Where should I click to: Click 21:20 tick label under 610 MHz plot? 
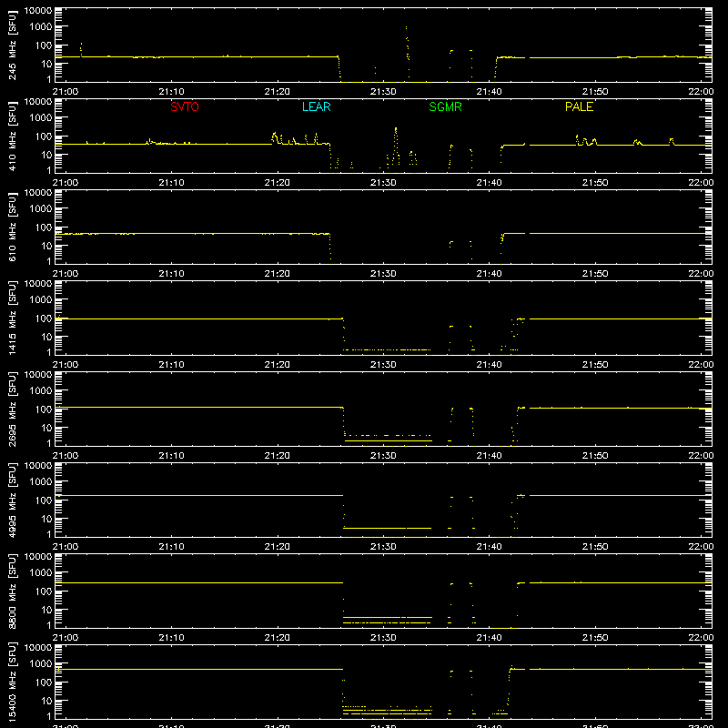[278, 274]
